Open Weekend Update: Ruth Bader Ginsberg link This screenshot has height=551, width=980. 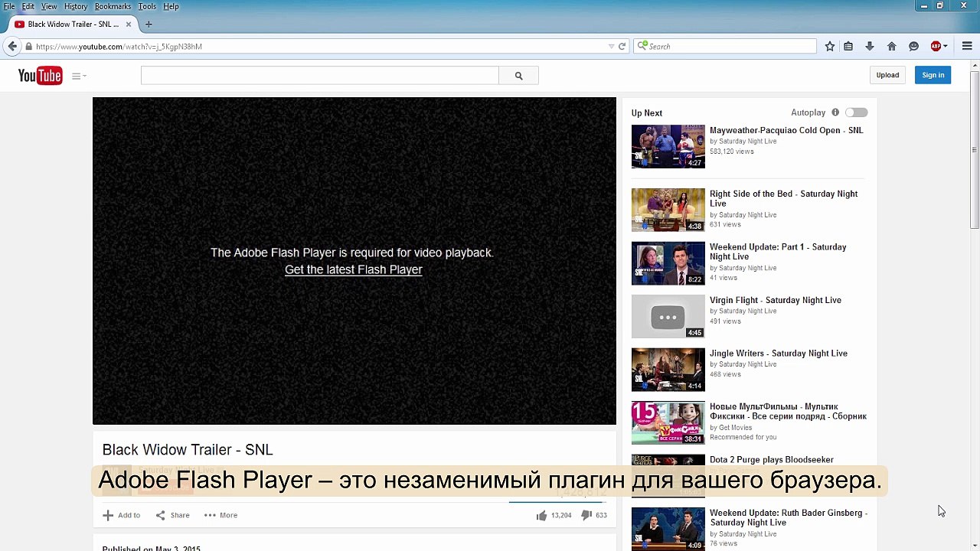click(789, 517)
